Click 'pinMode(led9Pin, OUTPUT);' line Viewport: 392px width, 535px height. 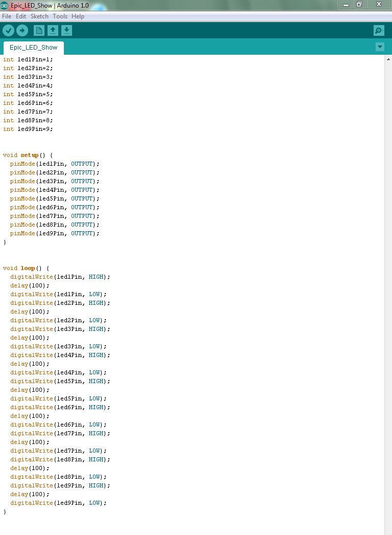point(55,233)
